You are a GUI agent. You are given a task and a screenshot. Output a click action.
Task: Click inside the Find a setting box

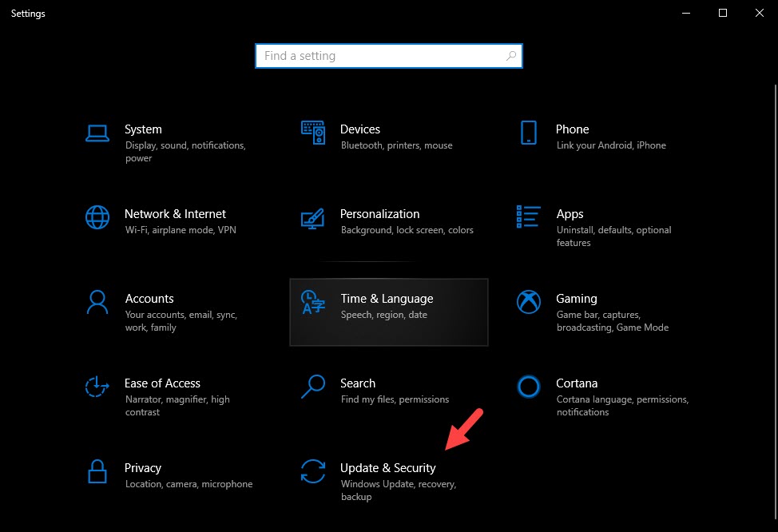389,56
